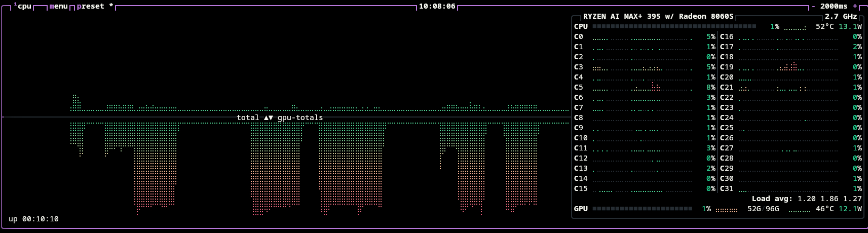This screenshot has width=868, height=233.
Task: Click the GPU usage meter bar
Action: coord(642,209)
